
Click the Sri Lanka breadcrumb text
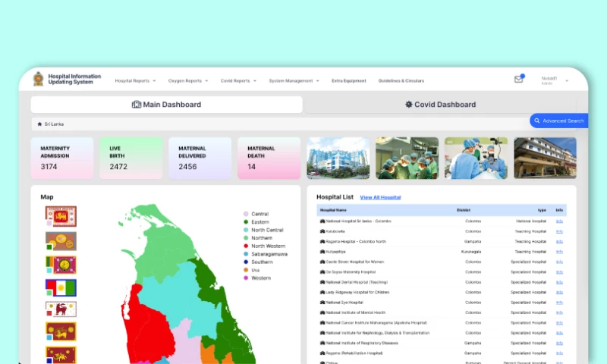coord(54,124)
